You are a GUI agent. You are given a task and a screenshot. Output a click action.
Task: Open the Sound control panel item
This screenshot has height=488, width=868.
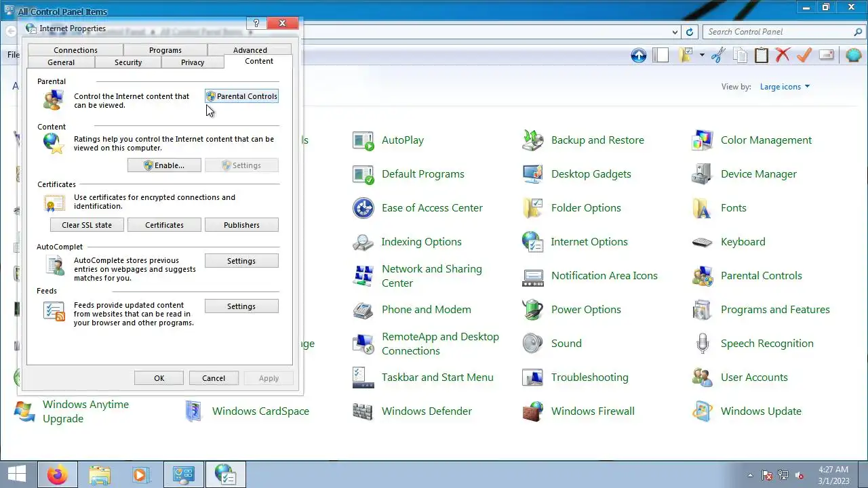[552, 344]
